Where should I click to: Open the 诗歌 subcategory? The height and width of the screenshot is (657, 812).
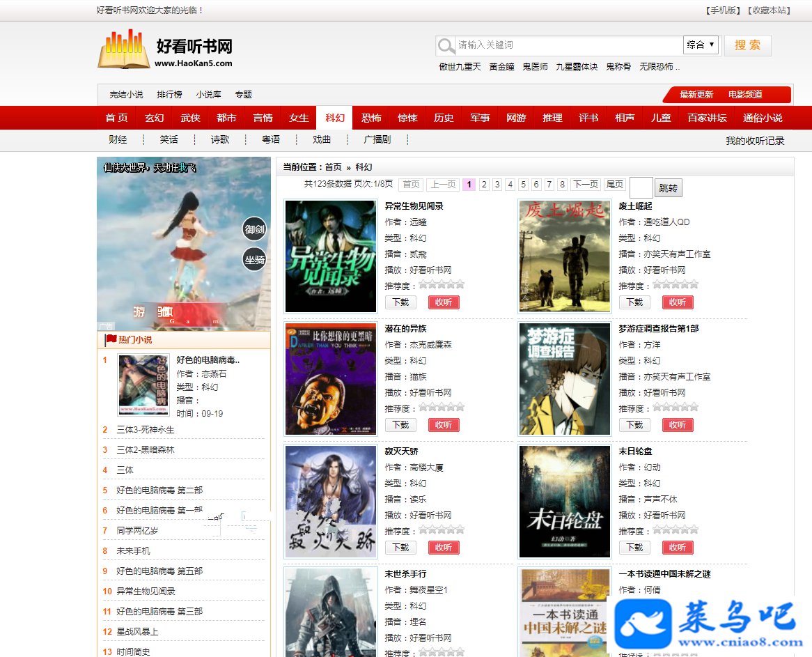point(219,139)
